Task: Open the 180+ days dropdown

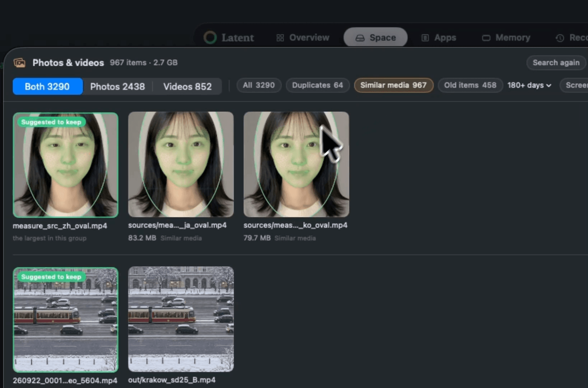Action: pyautogui.click(x=529, y=86)
